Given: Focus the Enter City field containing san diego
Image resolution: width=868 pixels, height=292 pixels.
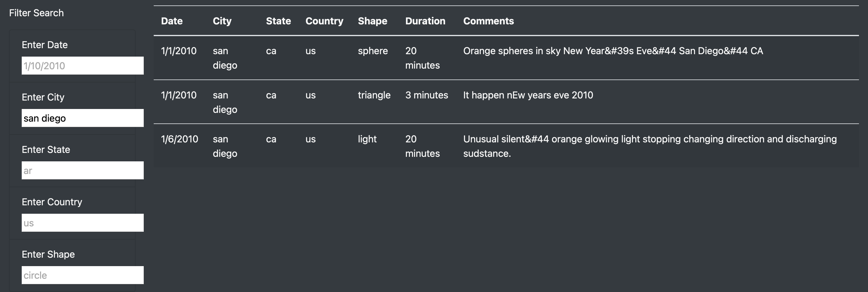Looking at the screenshot, I should 82,118.
